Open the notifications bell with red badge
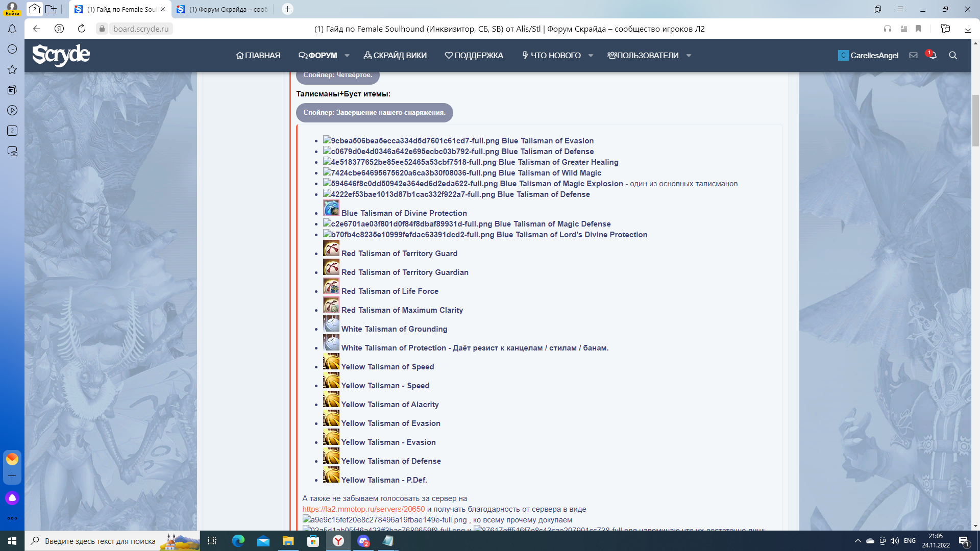The height and width of the screenshot is (551, 980). click(x=932, y=55)
